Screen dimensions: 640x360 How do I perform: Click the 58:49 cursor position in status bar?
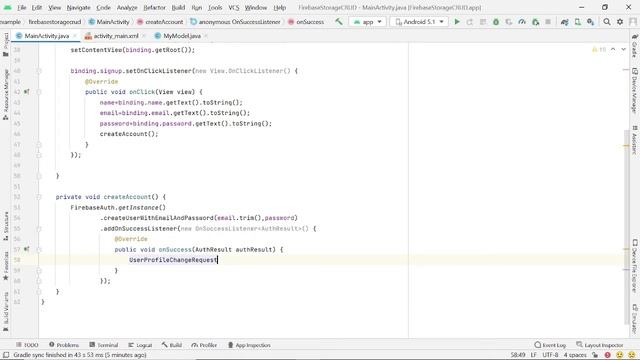pyautogui.click(x=518, y=355)
